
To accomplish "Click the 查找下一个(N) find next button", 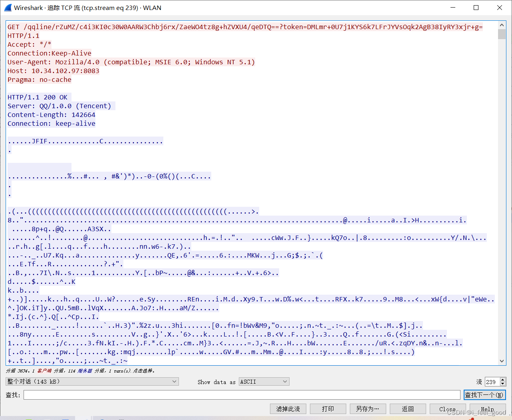I will click(x=485, y=395).
